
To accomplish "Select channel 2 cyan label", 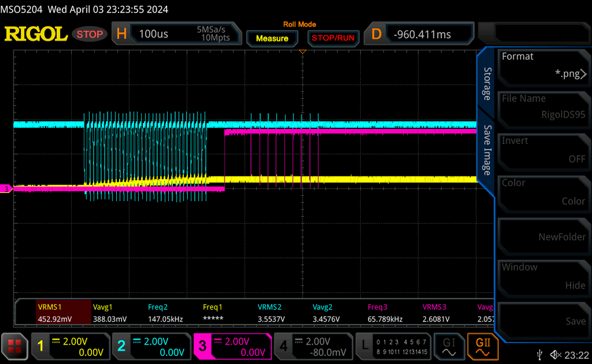I will 121,346.
